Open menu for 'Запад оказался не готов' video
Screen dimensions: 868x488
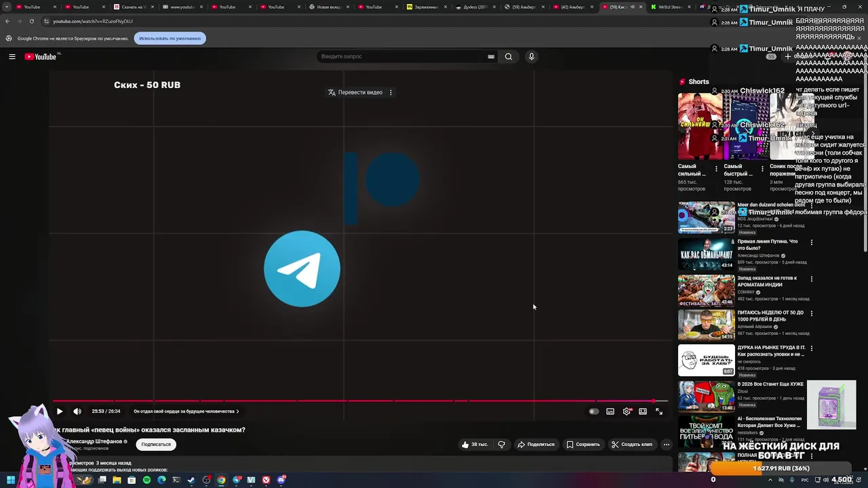point(812,278)
